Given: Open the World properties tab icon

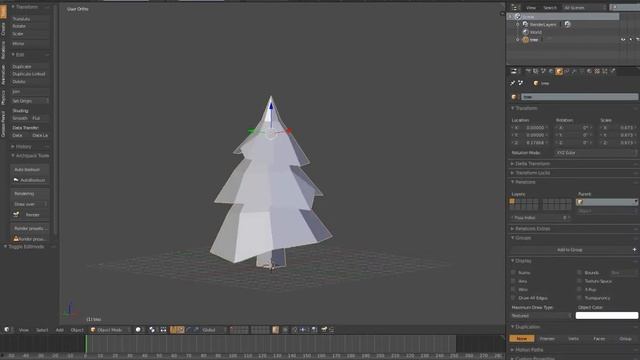Looking at the screenshot, I should (x=551, y=71).
